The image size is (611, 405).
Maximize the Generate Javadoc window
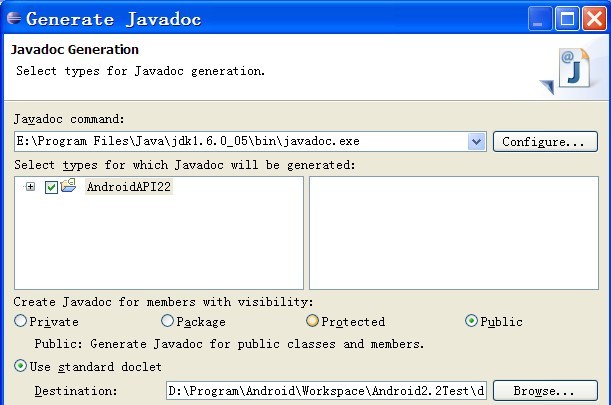567,19
